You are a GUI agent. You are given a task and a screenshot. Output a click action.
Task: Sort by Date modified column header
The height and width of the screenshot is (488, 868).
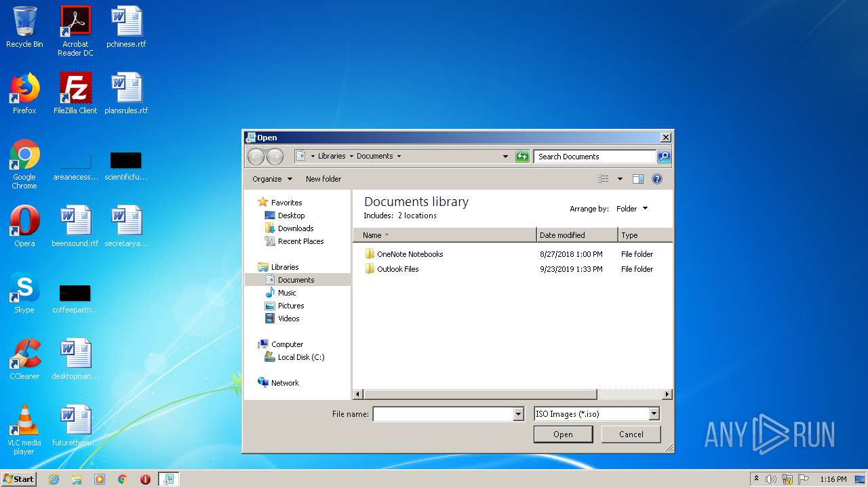pyautogui.click(x=577, y=235)
